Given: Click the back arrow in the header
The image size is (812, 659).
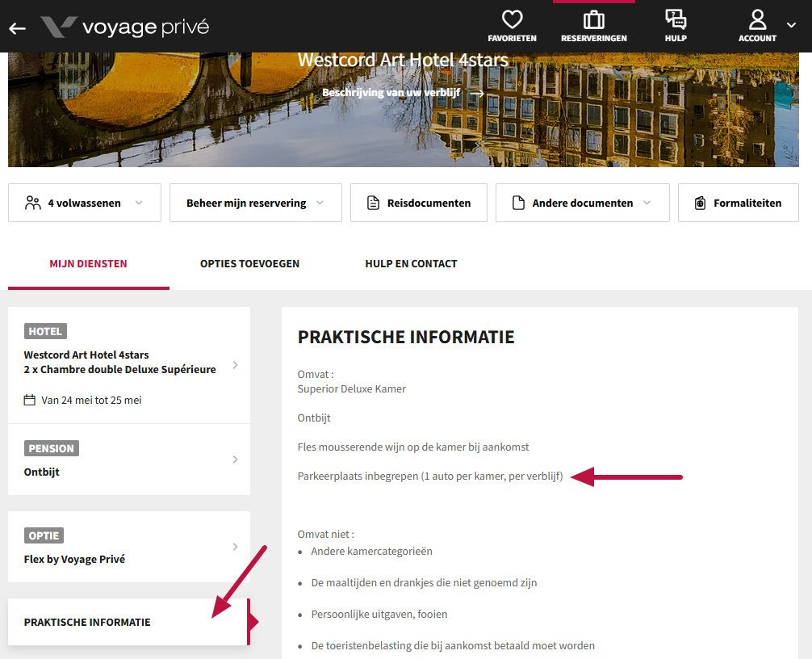Looking at the screenshot, I should coord(17,28).
